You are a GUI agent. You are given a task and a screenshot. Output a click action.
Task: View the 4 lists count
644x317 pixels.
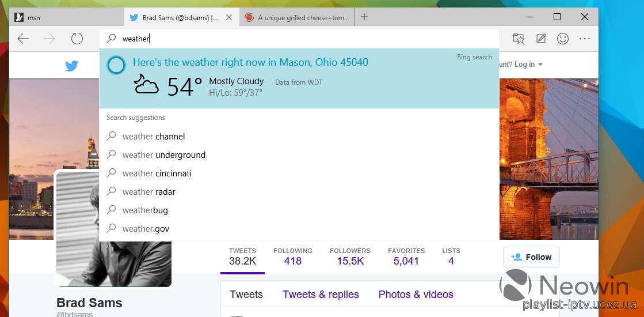[451, 256]
